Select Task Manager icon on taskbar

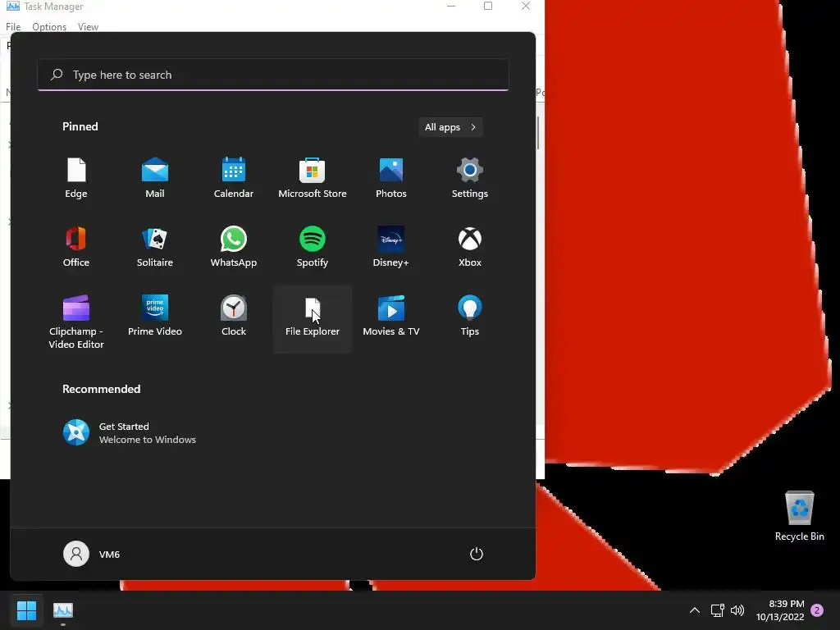[x=63, y=609]
